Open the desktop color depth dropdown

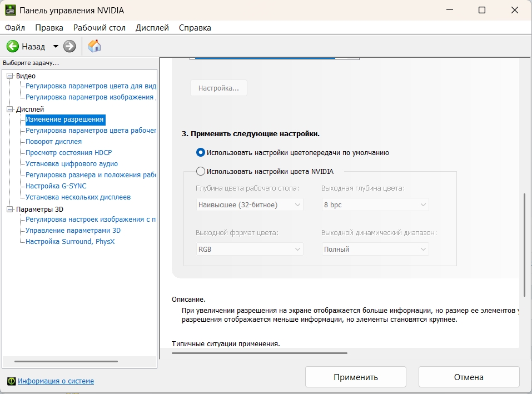(x=250, y=205)
